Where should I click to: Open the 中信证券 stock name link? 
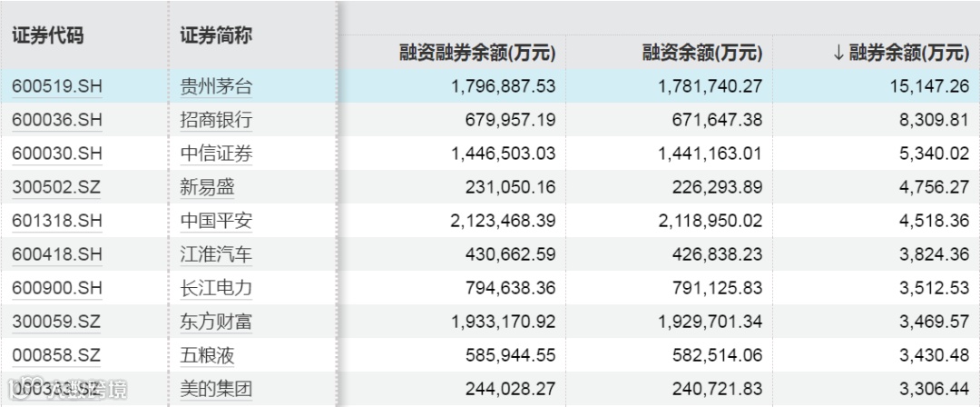(x=216, y=154)
